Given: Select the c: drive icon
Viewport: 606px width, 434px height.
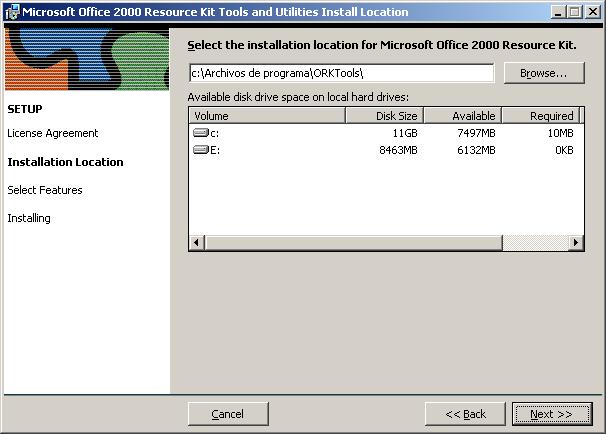Looking at the screenshot, I should [x=200, y=133].
